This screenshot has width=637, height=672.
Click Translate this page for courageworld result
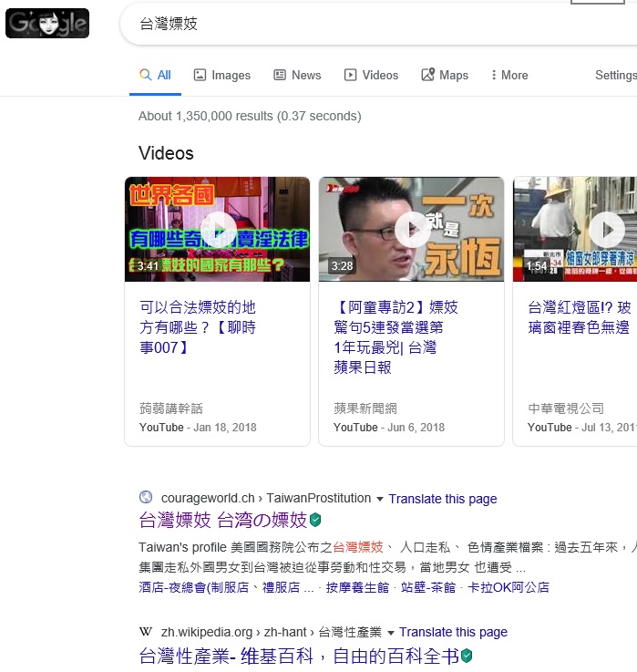443,499
